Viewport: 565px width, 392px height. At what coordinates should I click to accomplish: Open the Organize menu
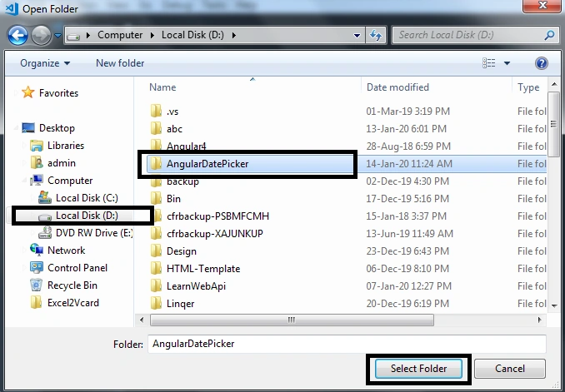[45, 63]
